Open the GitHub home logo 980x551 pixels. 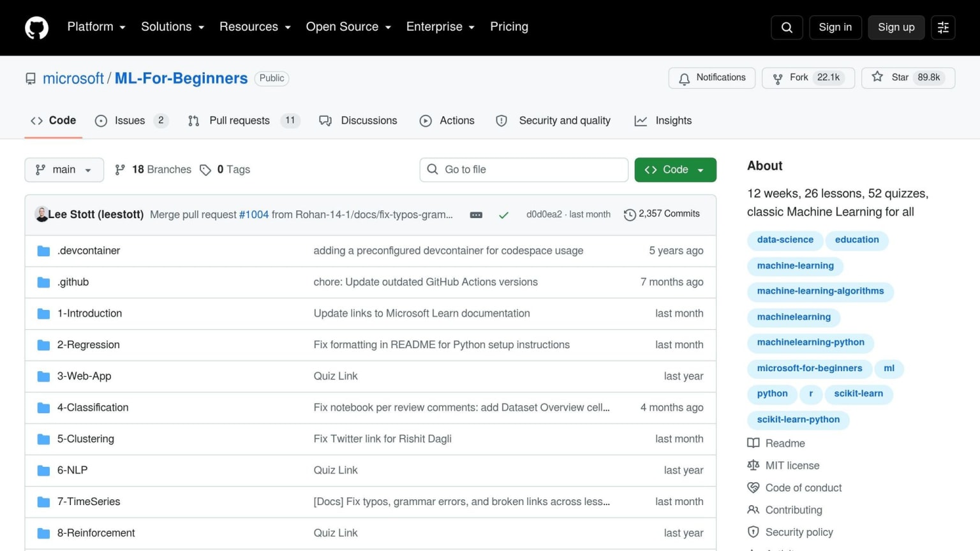point(36,27)
